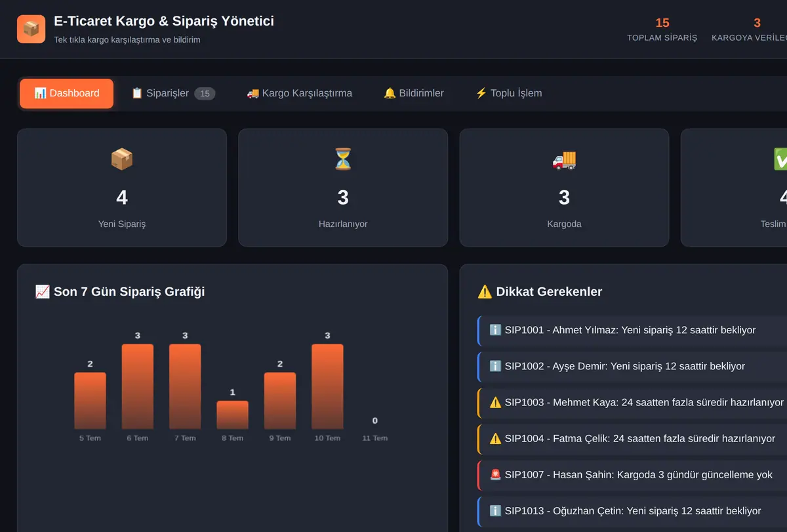The height and width of the screenshot is (532, 787).
Task: Click the "Dikkat Gerekenler" heading text
Action: 549,292
